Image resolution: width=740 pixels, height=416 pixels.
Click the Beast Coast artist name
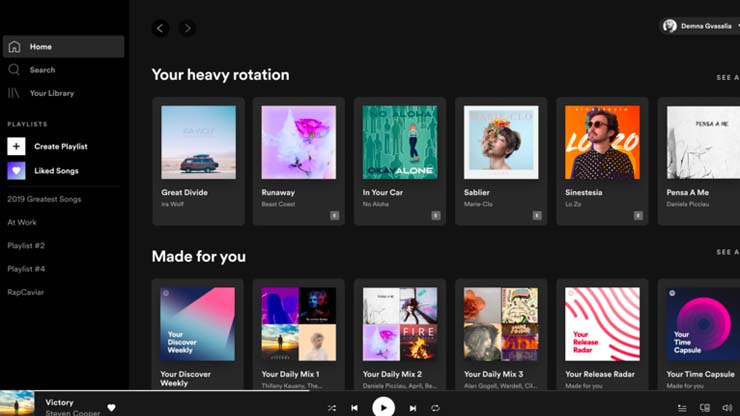[x=278, y=204]
